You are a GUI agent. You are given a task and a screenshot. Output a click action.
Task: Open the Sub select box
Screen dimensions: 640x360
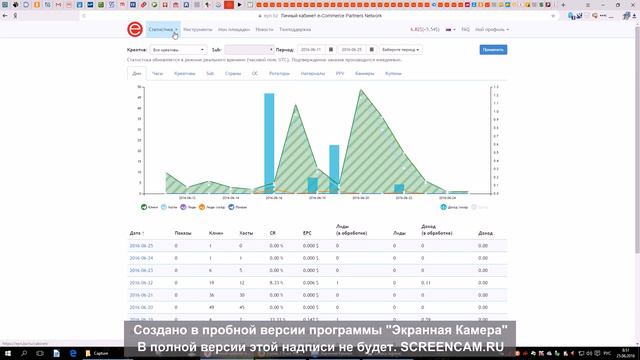[x=249, y=50]
